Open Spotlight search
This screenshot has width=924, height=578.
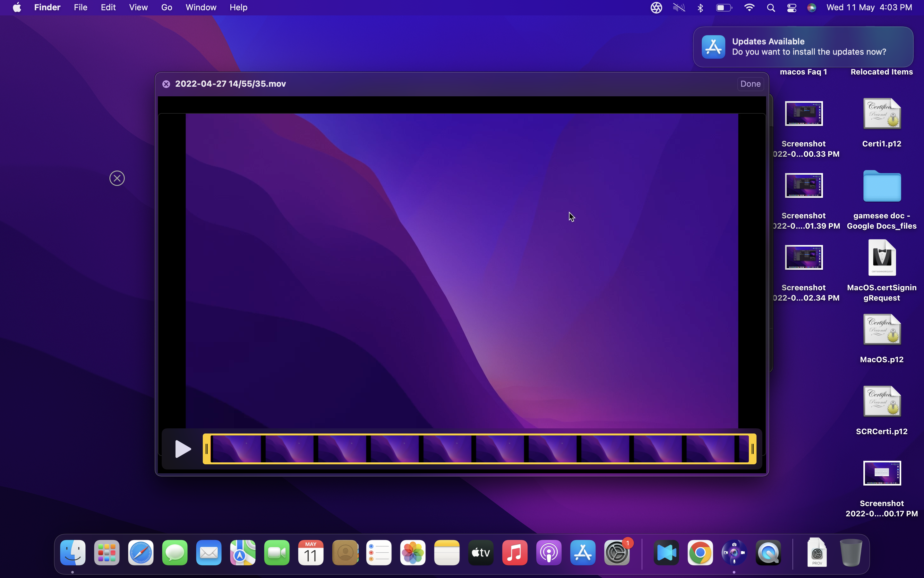(x=771, y=8)
